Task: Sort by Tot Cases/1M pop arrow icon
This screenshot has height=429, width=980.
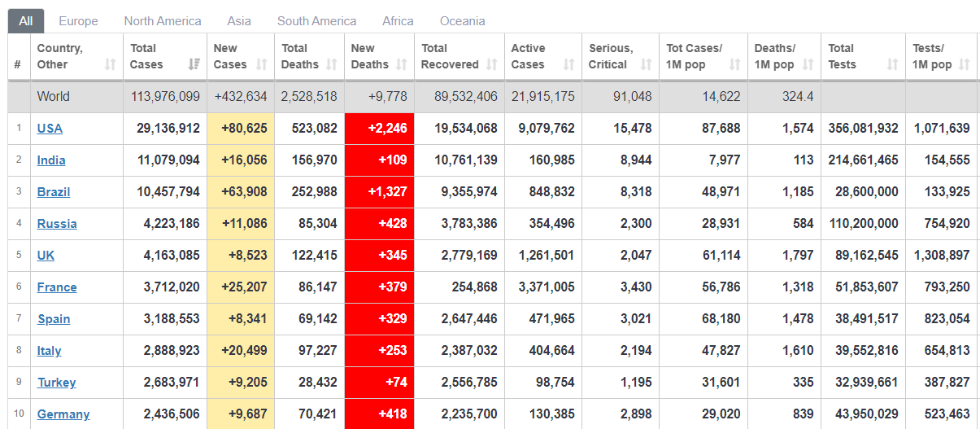Action: point(734,64)
